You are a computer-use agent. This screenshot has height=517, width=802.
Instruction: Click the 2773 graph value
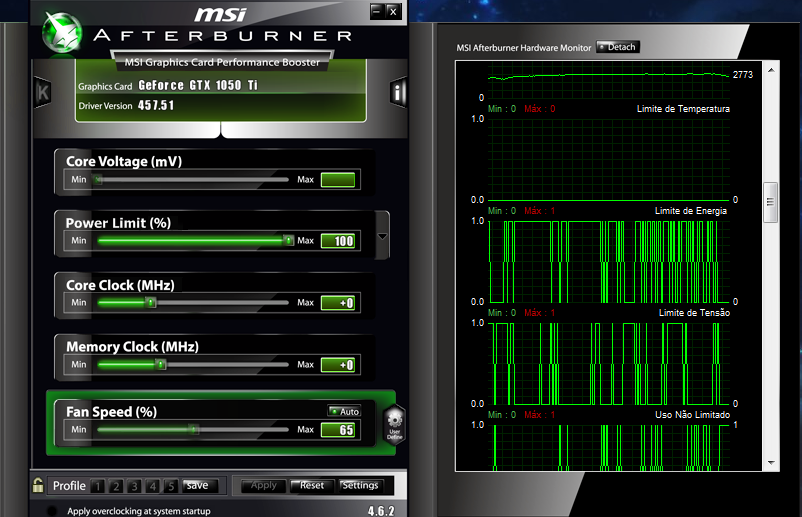click(x=743, y=75)
